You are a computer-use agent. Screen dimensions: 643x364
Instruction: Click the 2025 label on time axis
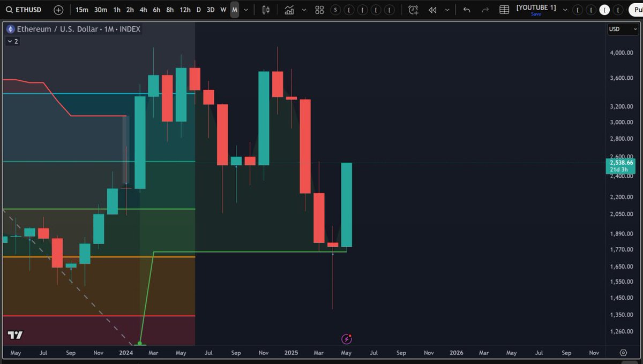coord(291,353)
